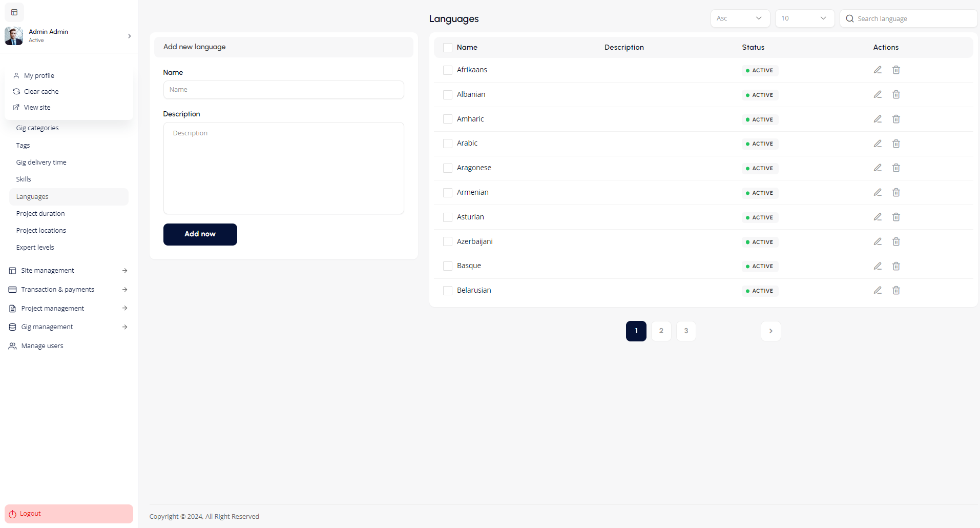Tick the Azerbaijani checkbox

coord(448,241)
